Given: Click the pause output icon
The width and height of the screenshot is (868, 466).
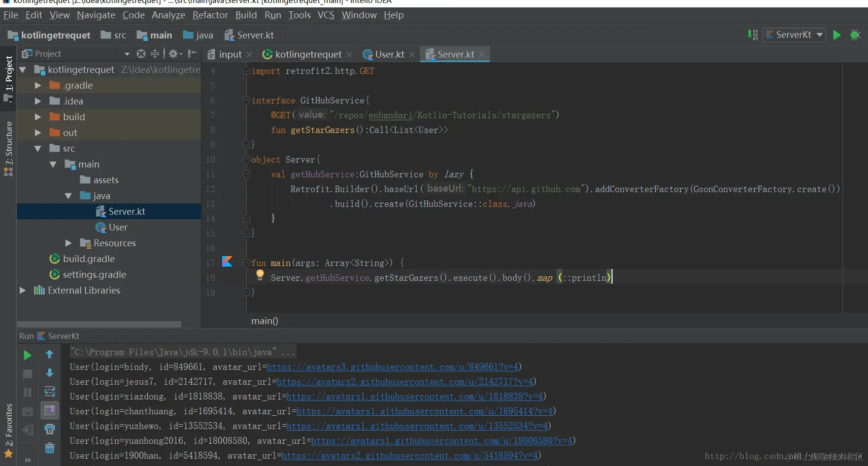Looking at the screenshot, I should (28, 393).
